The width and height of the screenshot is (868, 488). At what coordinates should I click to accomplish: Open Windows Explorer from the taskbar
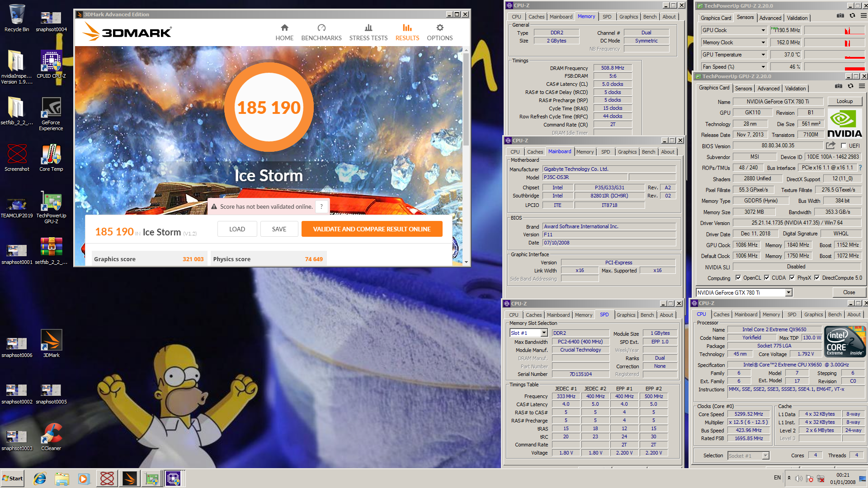click(x=61, y=479)
